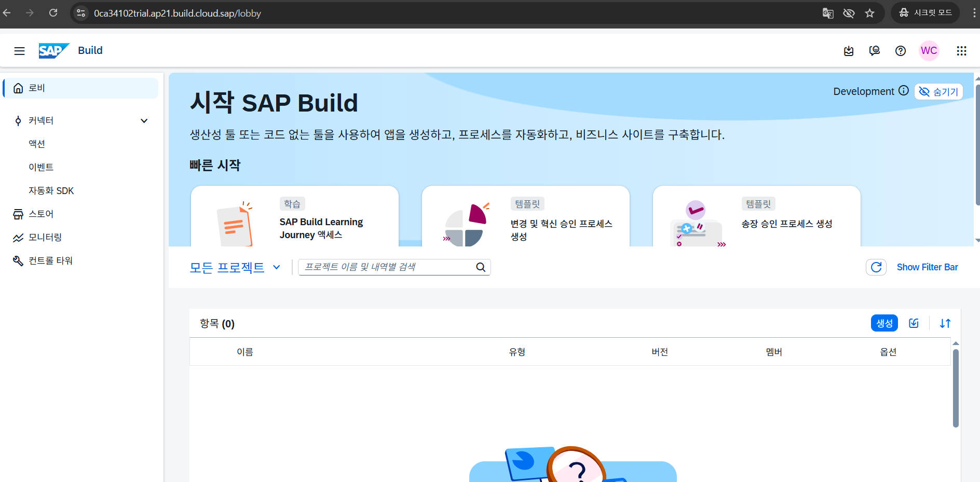The height and width of the screenshot is (482, 980).
Task: Click the translate page icon in address bar
Action: tap(828, 13)
